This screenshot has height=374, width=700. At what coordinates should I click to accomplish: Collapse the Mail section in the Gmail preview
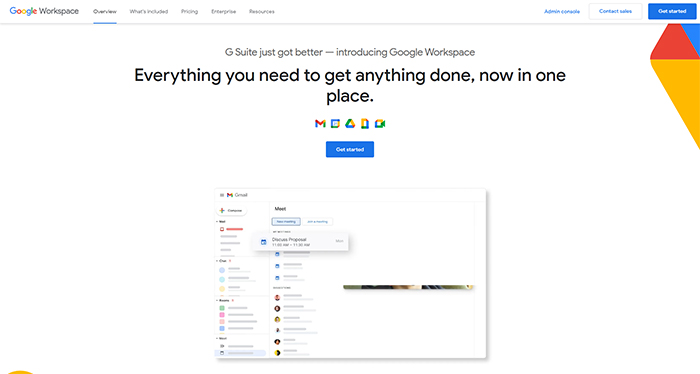[x=217, y=221]
